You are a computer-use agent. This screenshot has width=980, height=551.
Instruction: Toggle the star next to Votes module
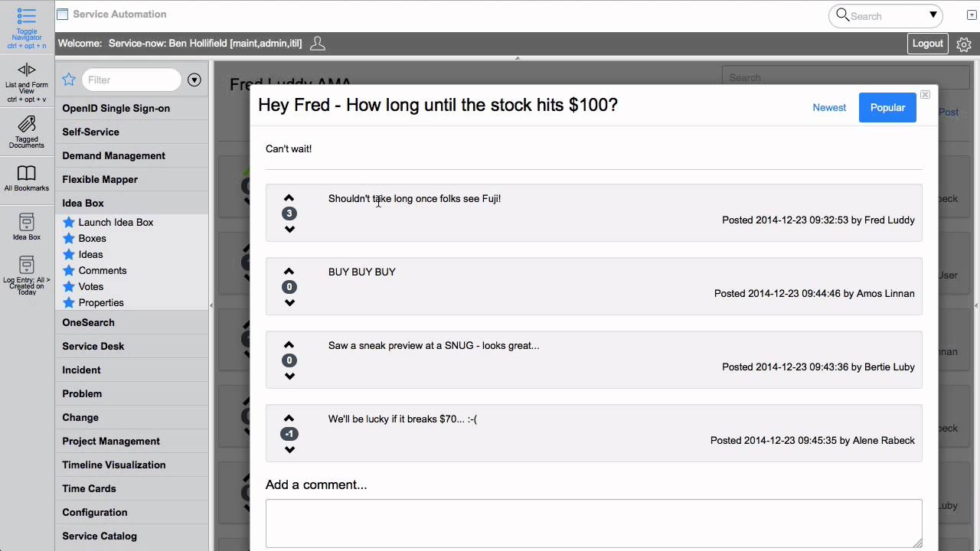[69, 286]
